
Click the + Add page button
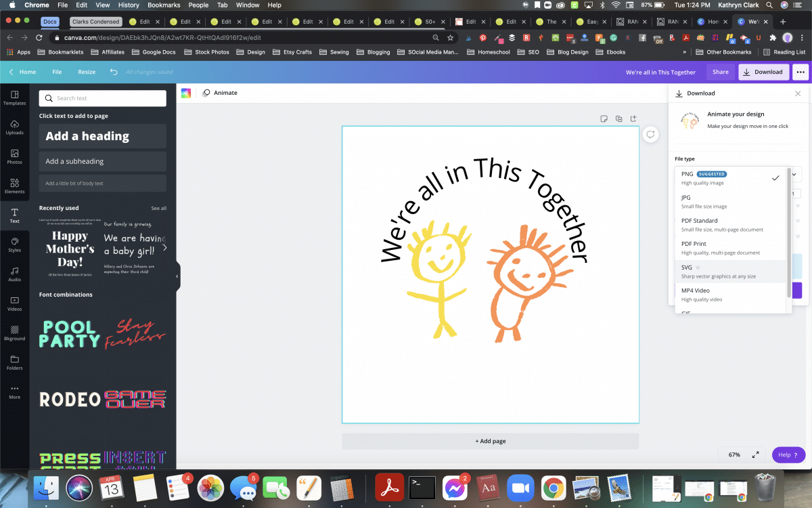pos(490,441)
